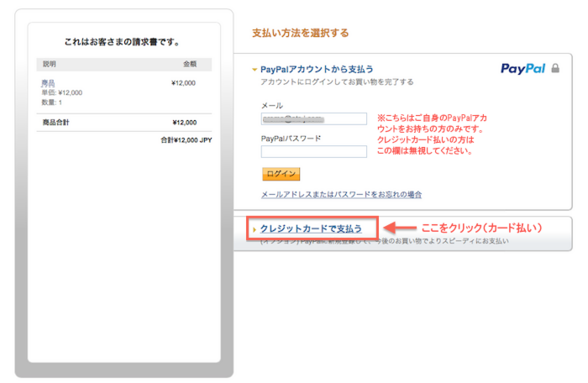Viewport: 588px width, 383px height.
Task: Click the これはお客さまの請求書です invoice title
Action: 123,42
